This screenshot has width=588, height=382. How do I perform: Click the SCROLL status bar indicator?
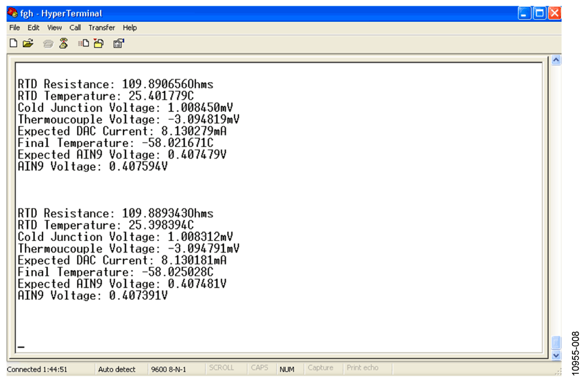(221, 368)
